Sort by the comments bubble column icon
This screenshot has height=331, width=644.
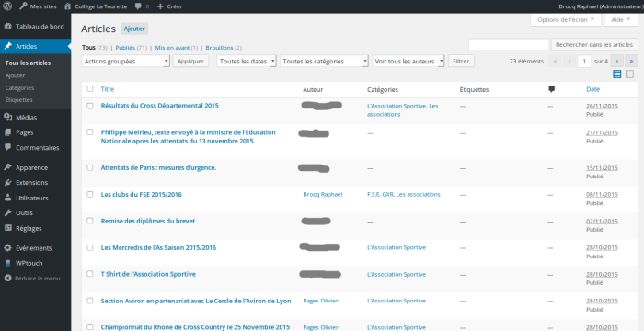click(x=552, y=89)
